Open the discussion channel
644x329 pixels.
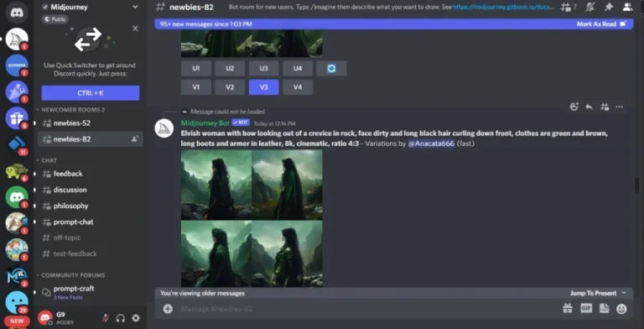click(91, 190)
